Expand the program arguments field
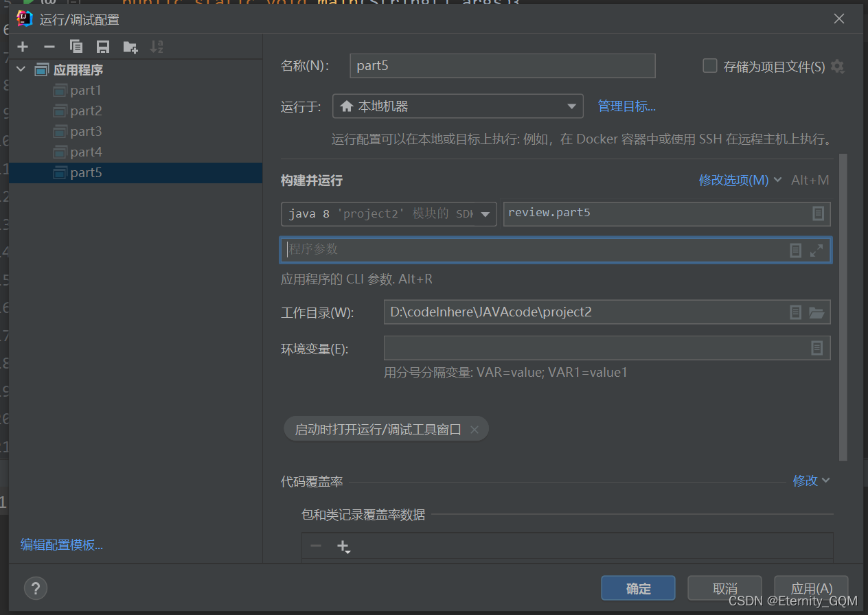 pyautogui.click(x=816, y=251)
